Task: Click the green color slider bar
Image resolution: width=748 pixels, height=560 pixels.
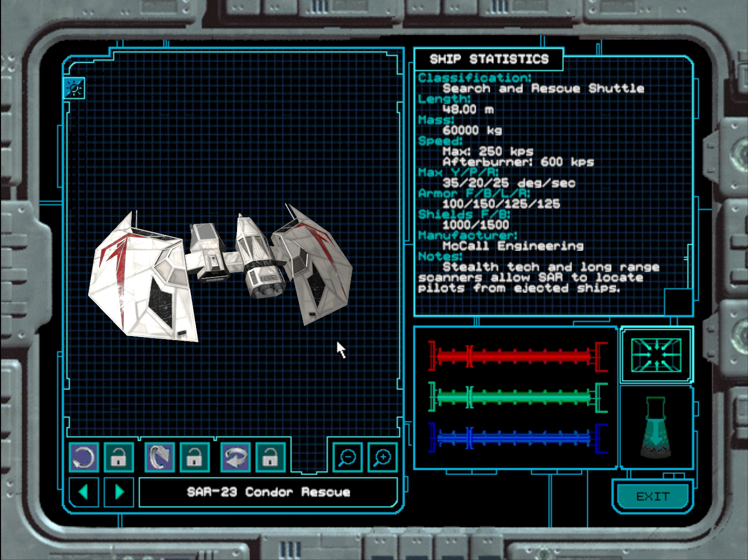Action: tap(518, 397)
